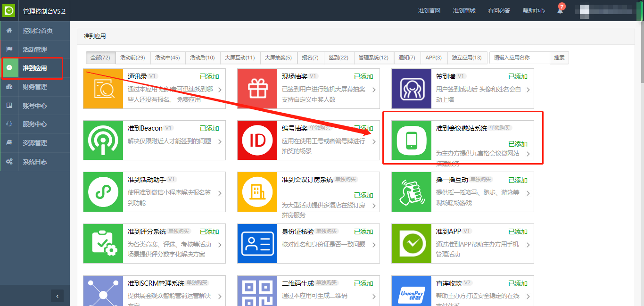Viewport: 644px width, 306px height.
Task: Expand the 准到评分系统 card chevron
Action: pyautogui.click(x=220, y=245)
